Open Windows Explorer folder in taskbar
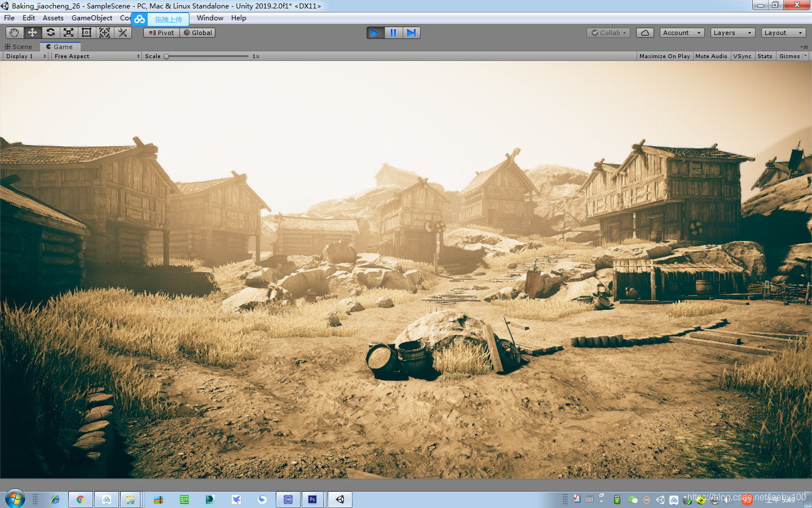Screen dimensions: 812x508 130,500
